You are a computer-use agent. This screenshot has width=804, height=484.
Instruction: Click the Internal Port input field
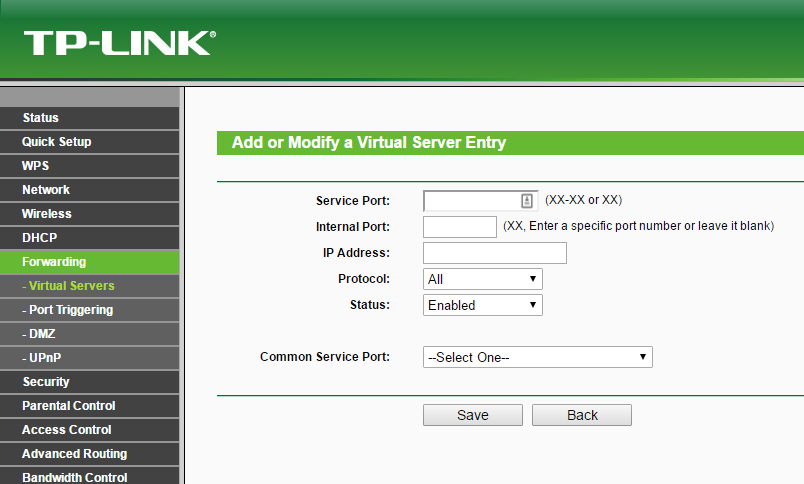460,227
